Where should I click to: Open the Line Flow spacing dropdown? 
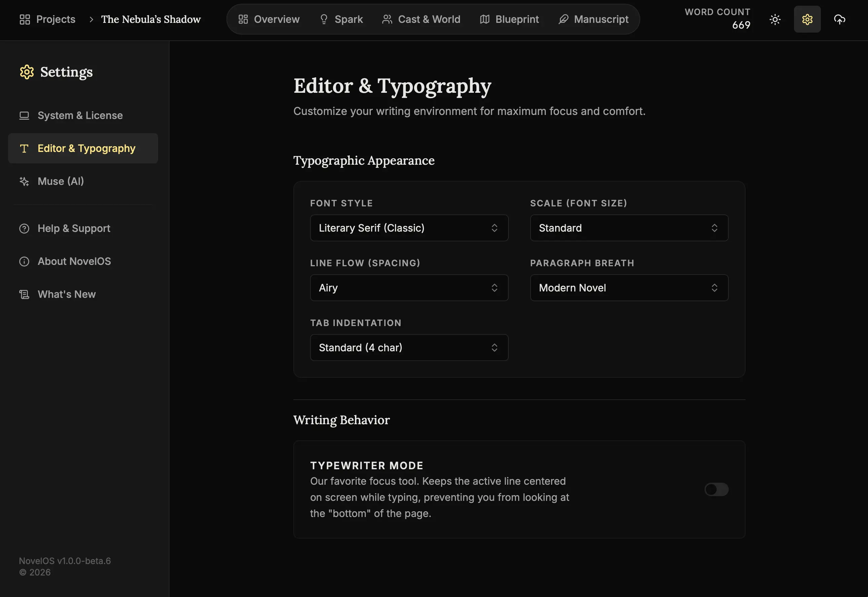click(409, 288)
